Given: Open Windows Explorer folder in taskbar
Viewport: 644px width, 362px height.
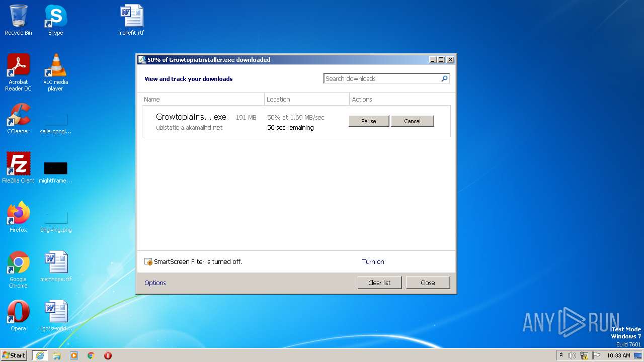Looking at the screenshot, I should tap(57, 355).
